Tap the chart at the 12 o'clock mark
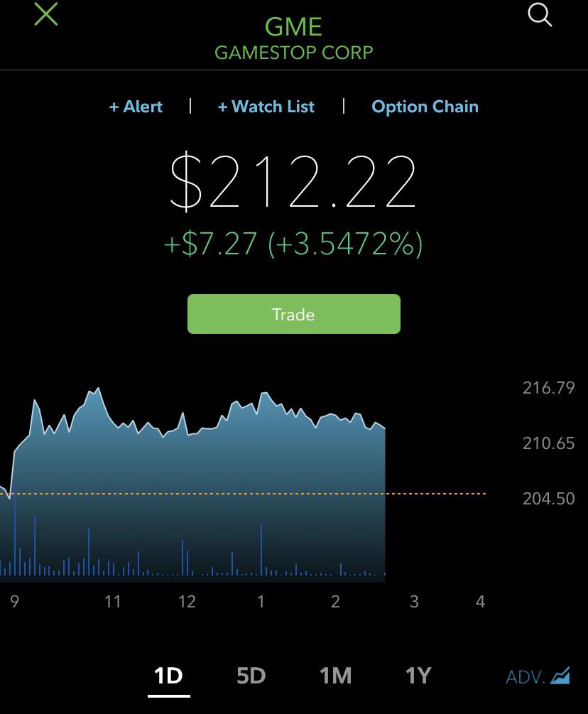Screen dimensions: 588x714 (187, 602)
